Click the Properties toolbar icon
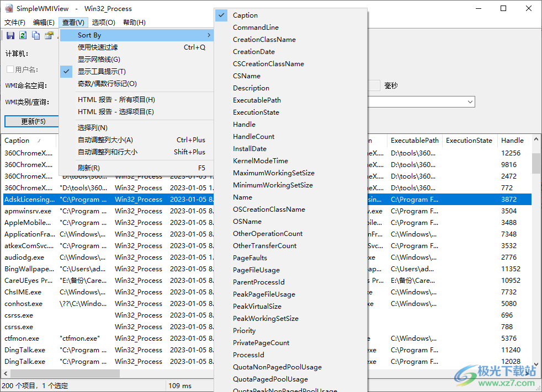The height and width of the screenshot is (392, 542). pos(49,35)
